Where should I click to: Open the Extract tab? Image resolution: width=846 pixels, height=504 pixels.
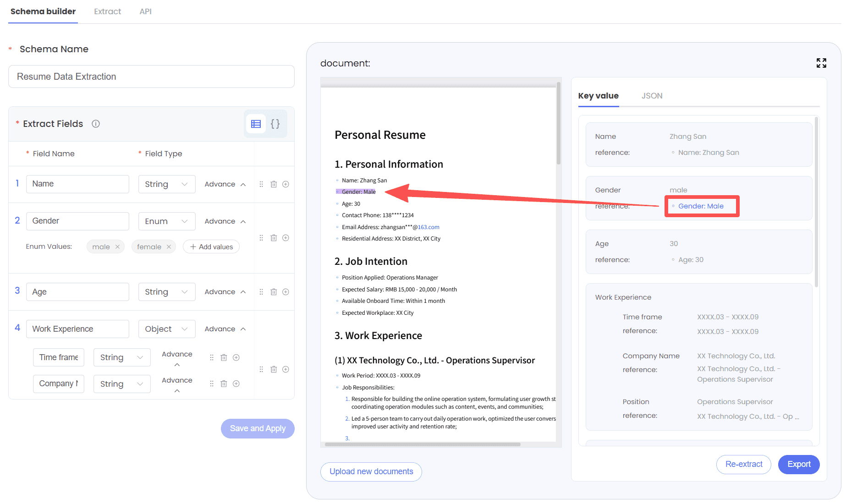pyautogui.click(x=107, y=11)
